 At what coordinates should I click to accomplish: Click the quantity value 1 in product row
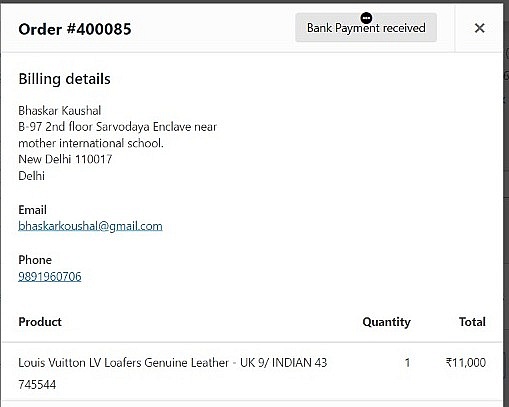pyautogui.click(x=407, y=362)
